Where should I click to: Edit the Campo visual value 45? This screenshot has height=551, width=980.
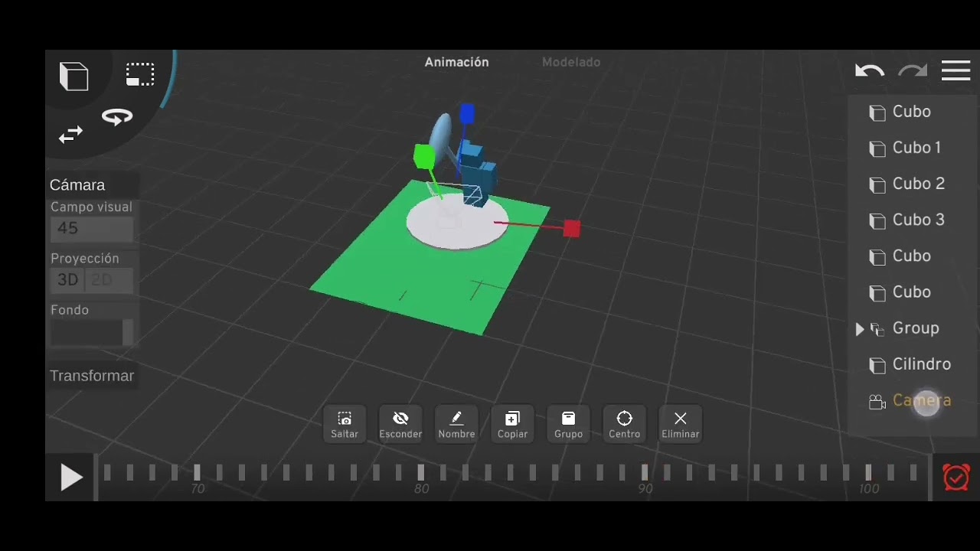[x=92, y=229]
